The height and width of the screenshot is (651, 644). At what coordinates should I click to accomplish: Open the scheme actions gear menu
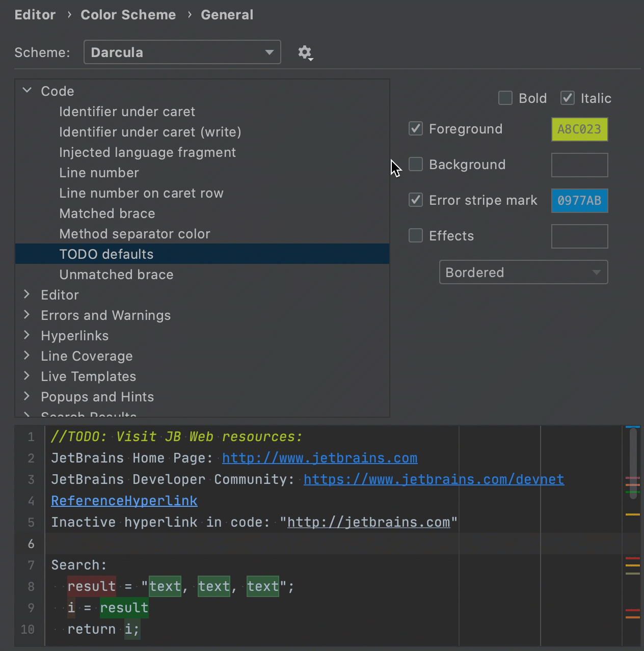tap(305, 52)
